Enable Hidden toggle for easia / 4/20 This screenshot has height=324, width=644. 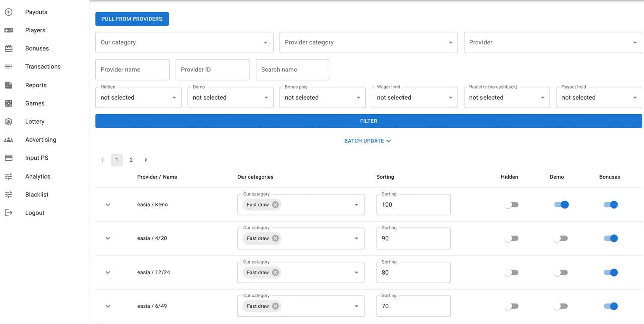(x=511, y=238)
